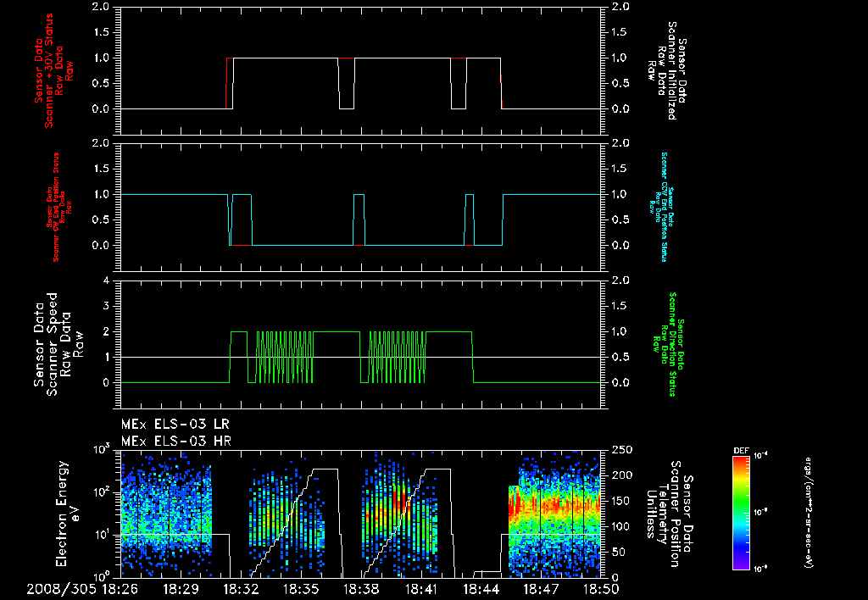Select the 18:50 end time tick label
The image size is (868, 600).
click(x=600, y=589)
